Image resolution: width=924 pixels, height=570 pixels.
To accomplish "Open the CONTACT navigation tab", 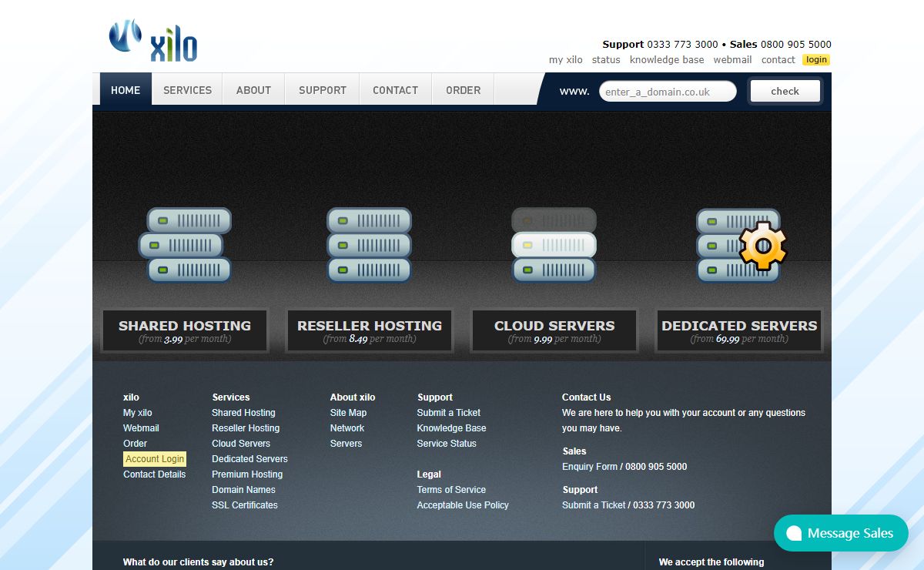I will pos(395,90).
